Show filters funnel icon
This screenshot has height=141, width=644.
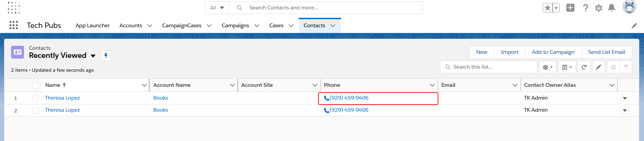coord(626,67)
